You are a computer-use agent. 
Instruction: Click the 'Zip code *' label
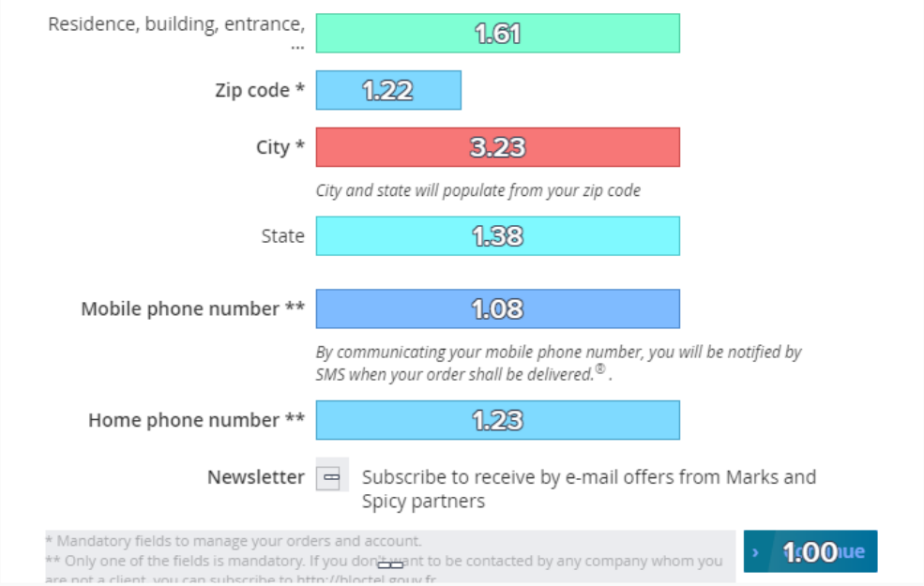pyautogui.click(x=260, y=90)
